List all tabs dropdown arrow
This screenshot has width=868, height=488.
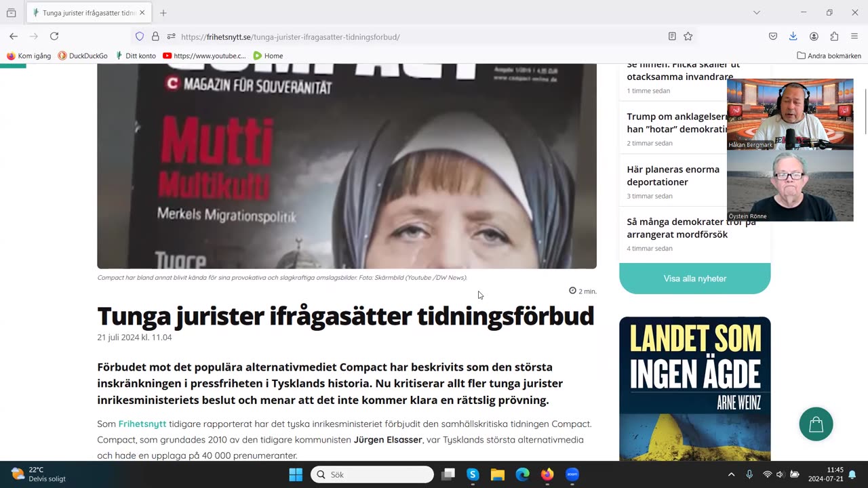[757, 13]
